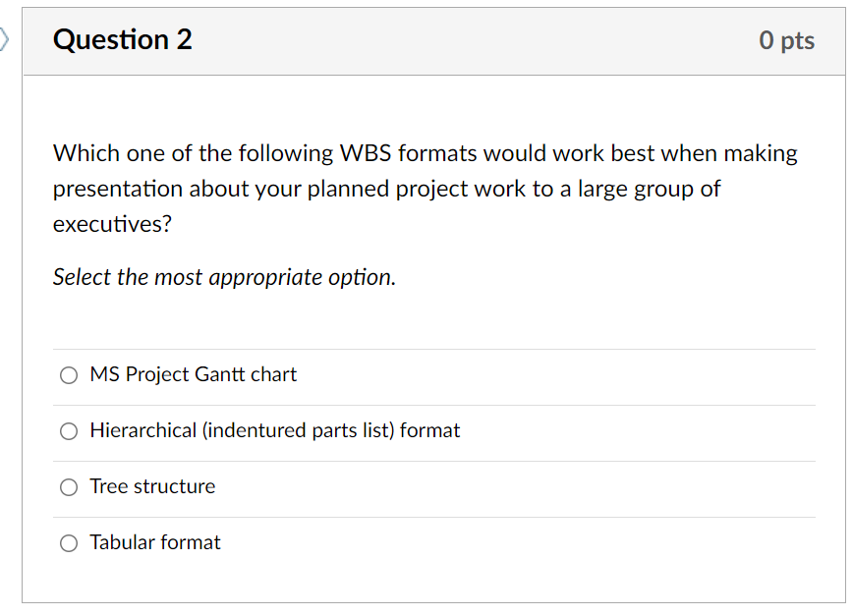853x616 pixels.
Task: Click the "0 pts" score label
Action: (x=787, y=40)
